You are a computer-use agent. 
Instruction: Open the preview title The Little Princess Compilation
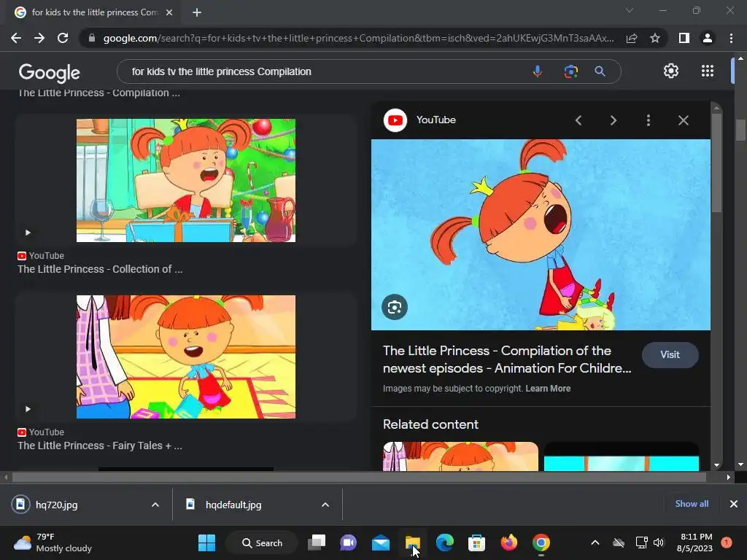coord(507,359)
